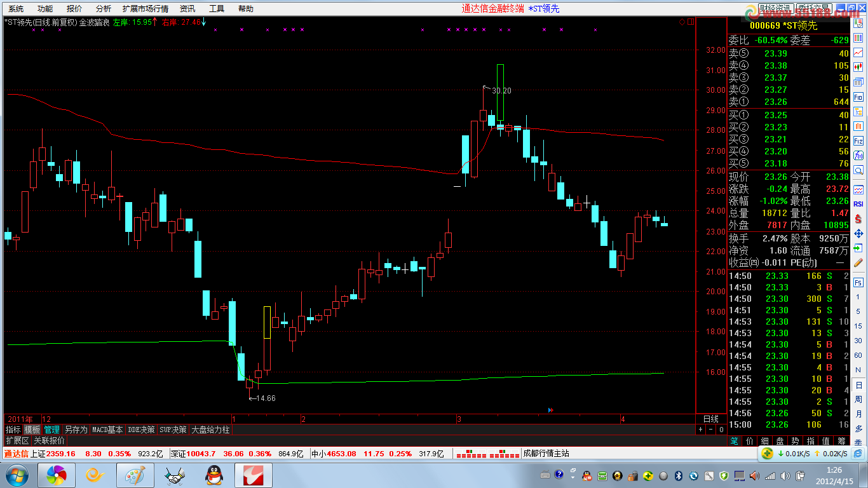Viewport: 868px width, 488px height.
Task: Click the F12 trading icon
Action: 858,141
